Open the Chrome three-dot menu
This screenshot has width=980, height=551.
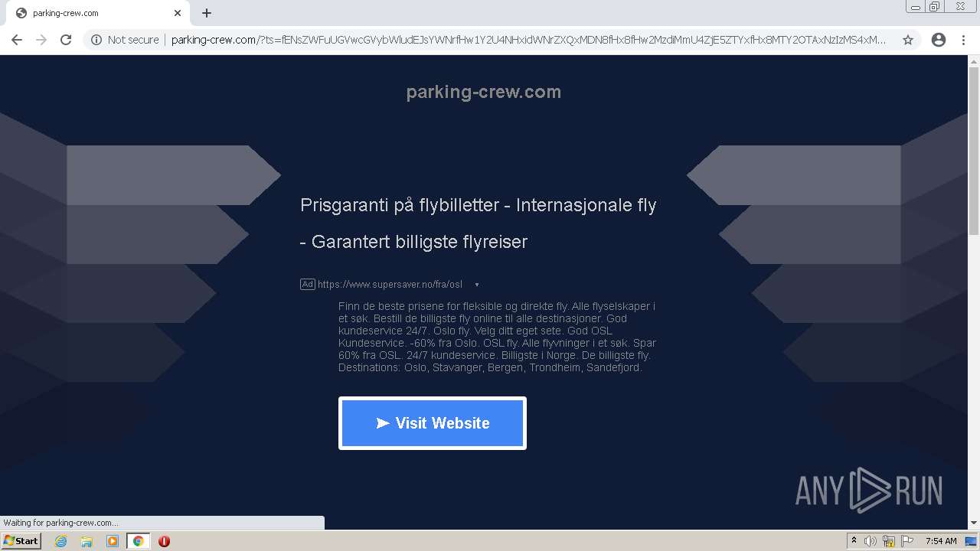[x=963, y=40]
